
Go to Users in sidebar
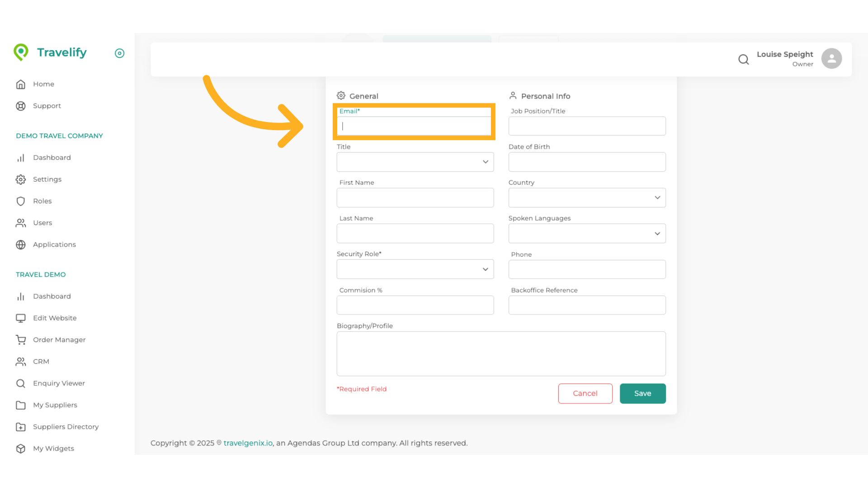(42, 223)
